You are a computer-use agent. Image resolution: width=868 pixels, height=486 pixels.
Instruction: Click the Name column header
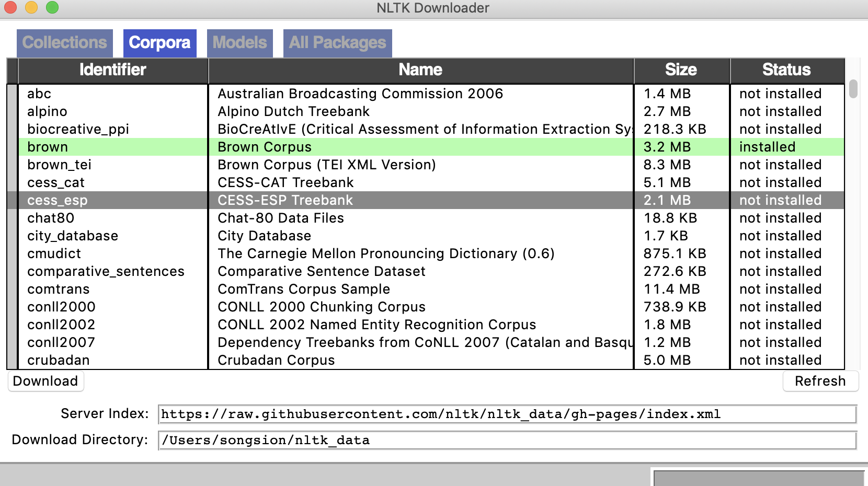[x=420, y=70]
